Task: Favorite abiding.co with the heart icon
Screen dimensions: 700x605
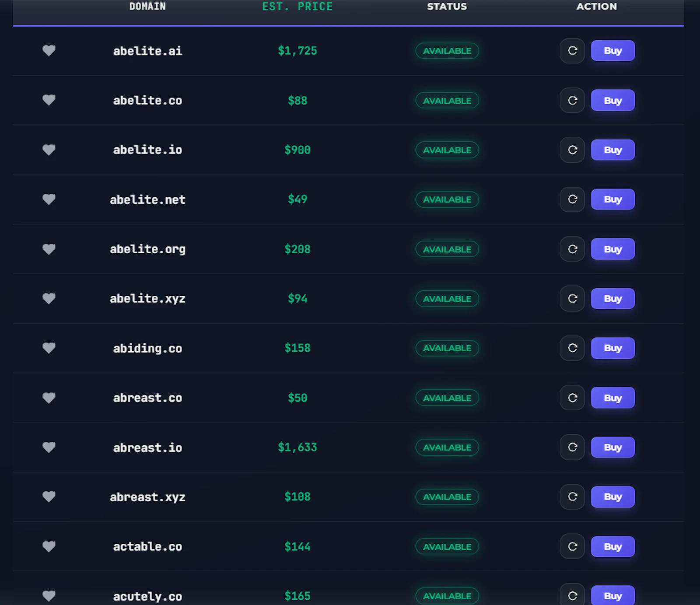Action: point(49,348)
